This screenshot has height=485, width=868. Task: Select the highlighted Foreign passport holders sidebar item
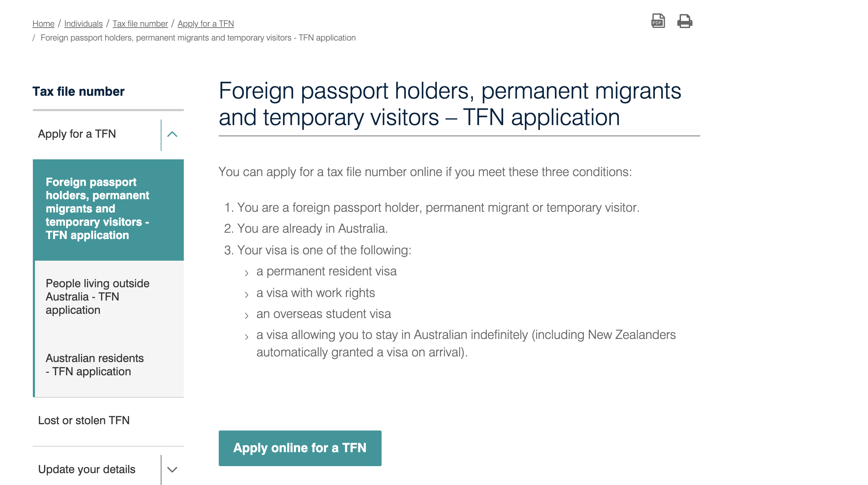(108, 210)
